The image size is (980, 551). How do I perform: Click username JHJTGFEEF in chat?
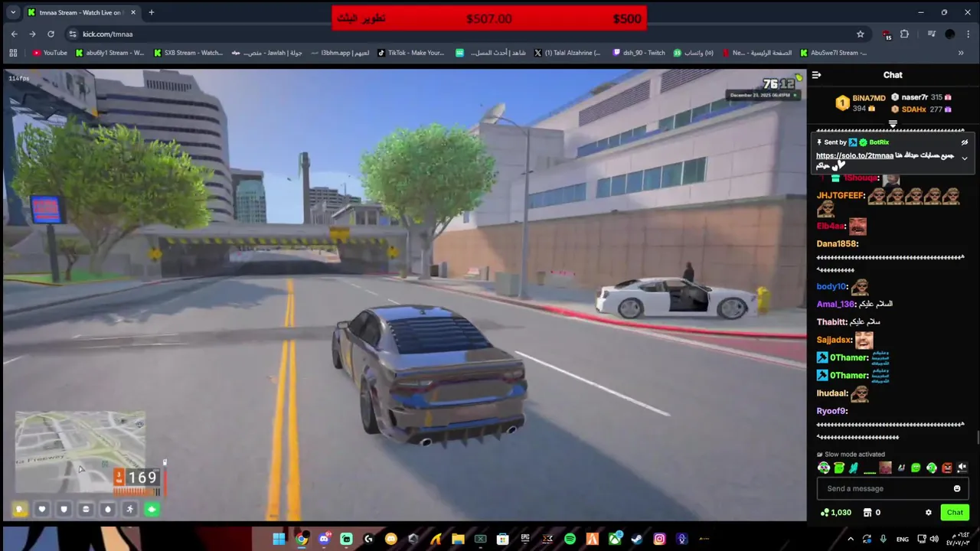[841, 196]
